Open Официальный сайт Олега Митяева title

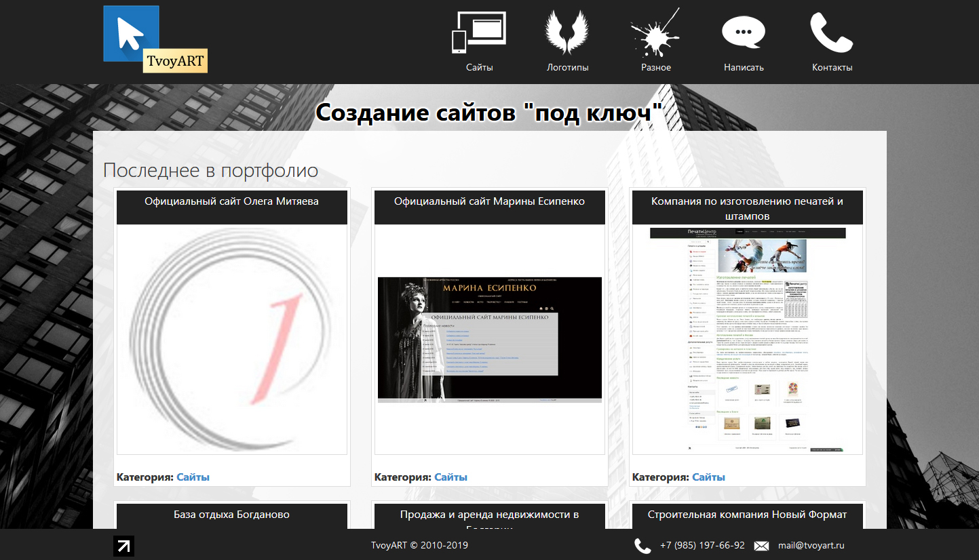231,201
